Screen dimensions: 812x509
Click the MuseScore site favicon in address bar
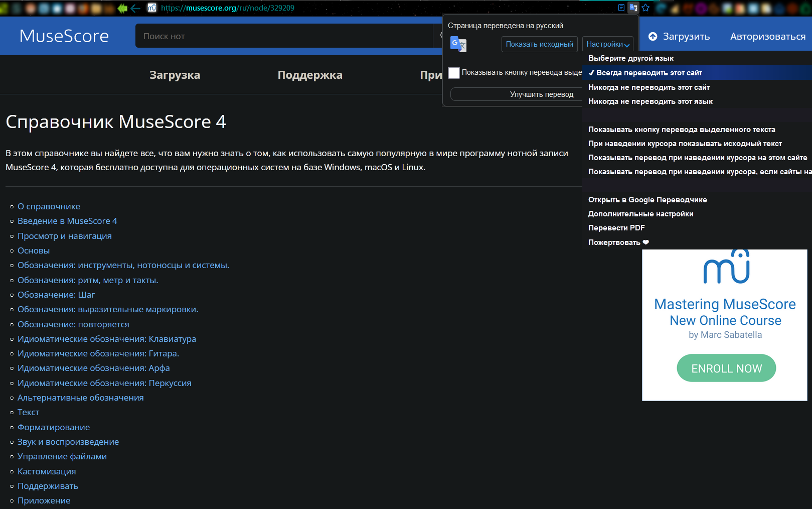pos(152,8)
